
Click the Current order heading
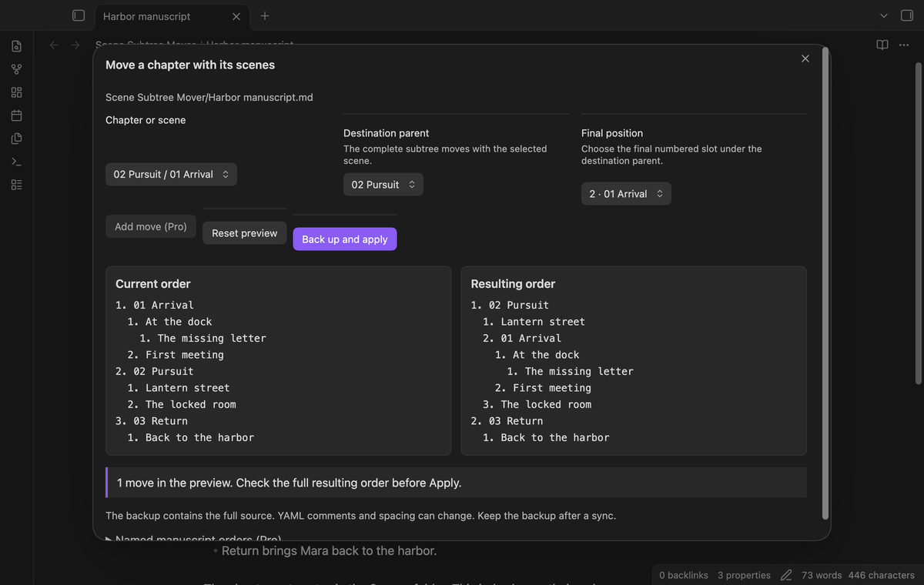(x=152, y=284)
